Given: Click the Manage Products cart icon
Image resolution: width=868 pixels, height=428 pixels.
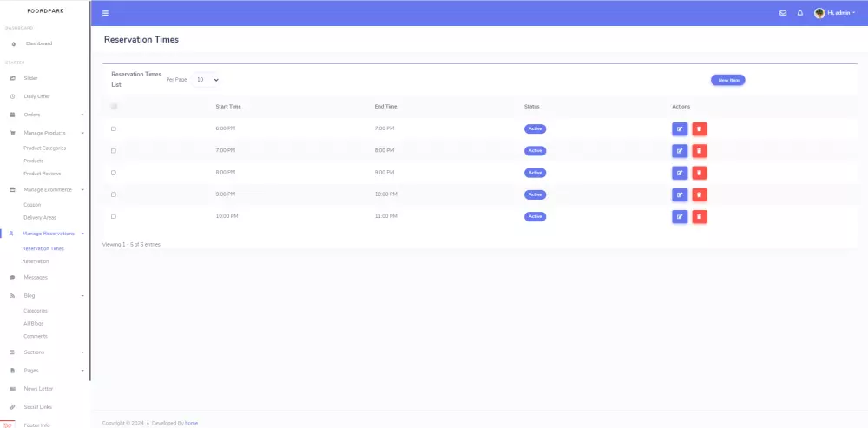Looking at the screenshot, I should click(13, 134).
